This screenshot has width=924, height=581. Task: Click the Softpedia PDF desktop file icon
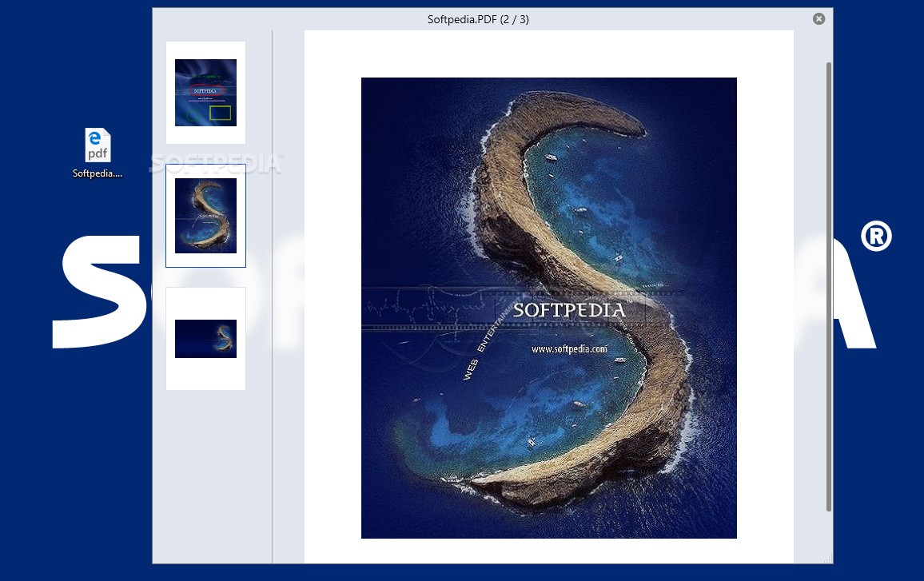click(98, 145)
